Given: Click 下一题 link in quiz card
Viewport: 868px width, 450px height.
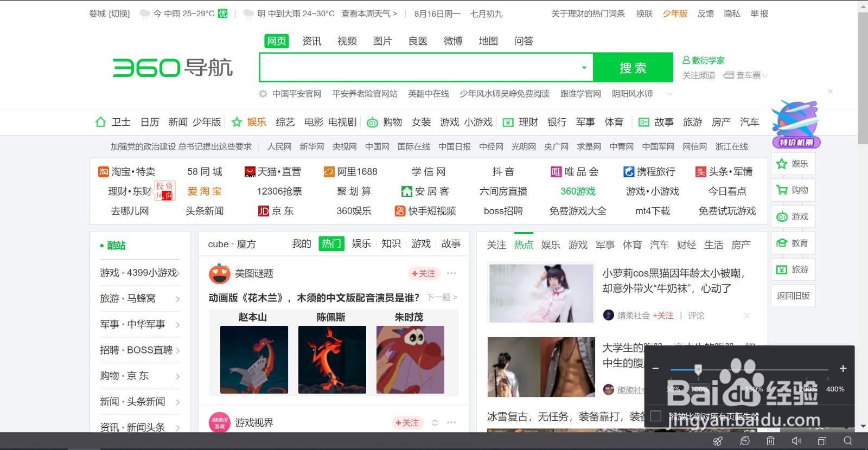Looking at the screenshot, I should coord(442,297).
